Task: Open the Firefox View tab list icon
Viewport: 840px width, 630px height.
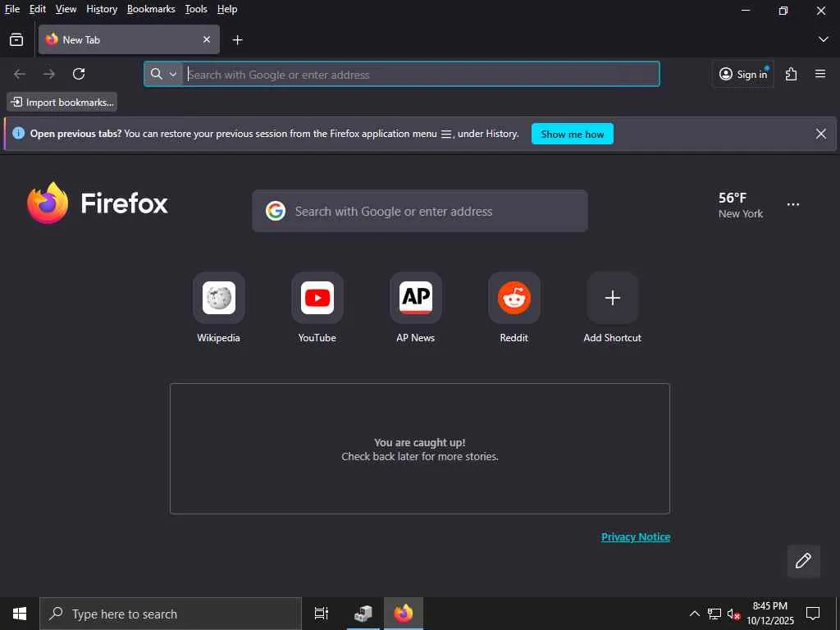Action: click(x=16, y=39)
